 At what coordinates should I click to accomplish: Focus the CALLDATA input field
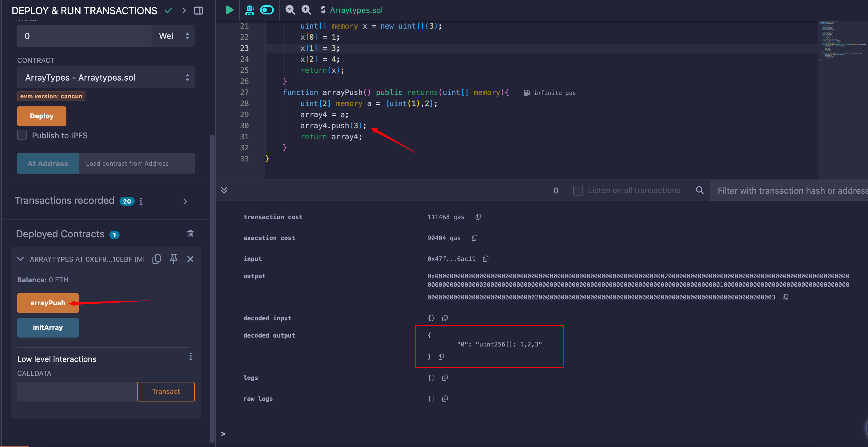(x=77, y=391)
